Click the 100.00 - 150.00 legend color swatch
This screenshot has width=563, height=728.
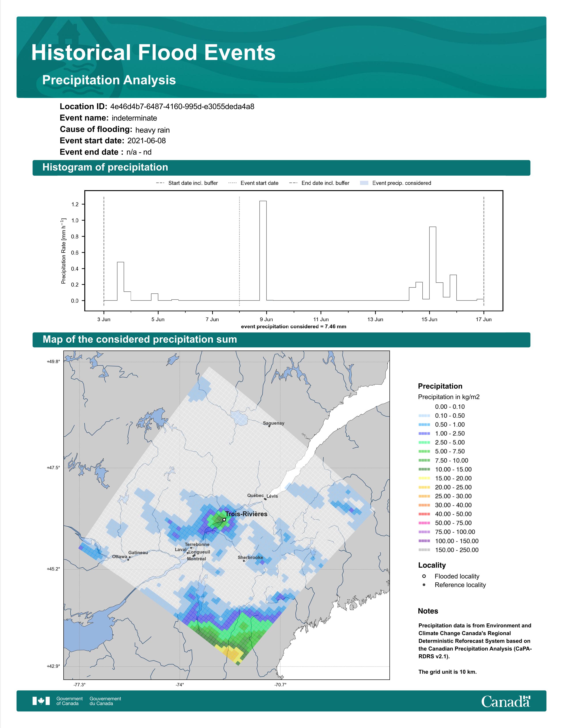424,541
